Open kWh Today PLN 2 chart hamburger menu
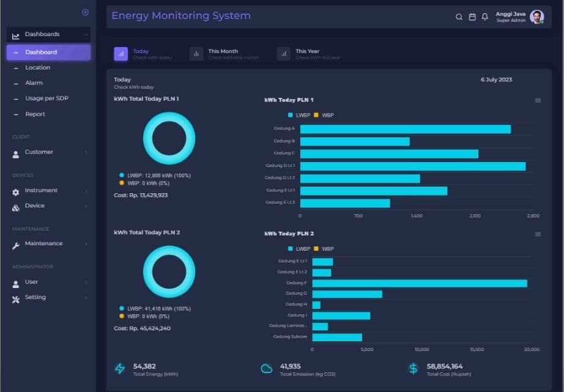This screenshot has width=564, height=392. click(538, 234)
